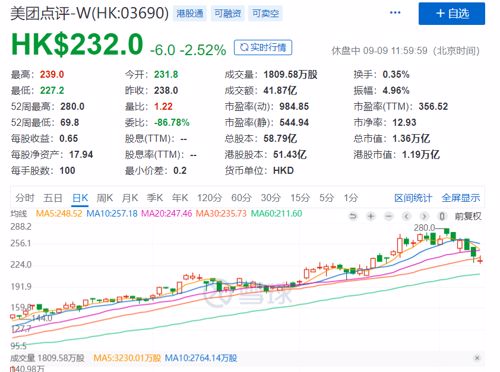The height and width of the screenshot is (372, 500).
Task: Click the chart fullscreen toggle icon beside 前复权
Action: click(442, 217)
